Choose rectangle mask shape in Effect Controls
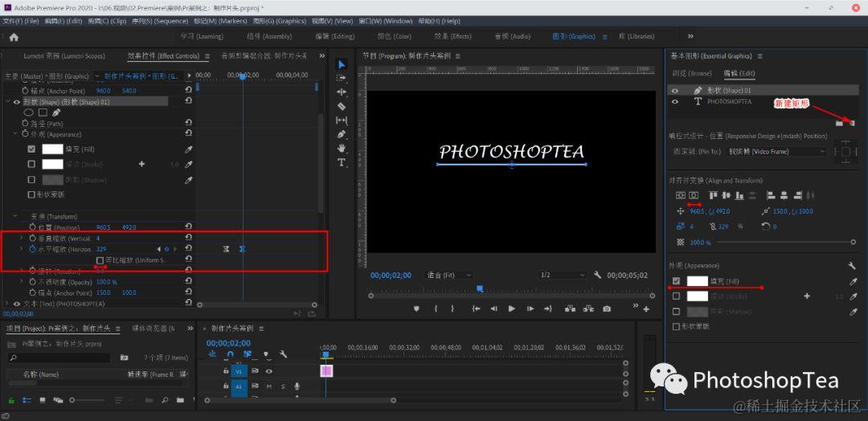This screenshot has height=421, width=868. tap(43, 112)
